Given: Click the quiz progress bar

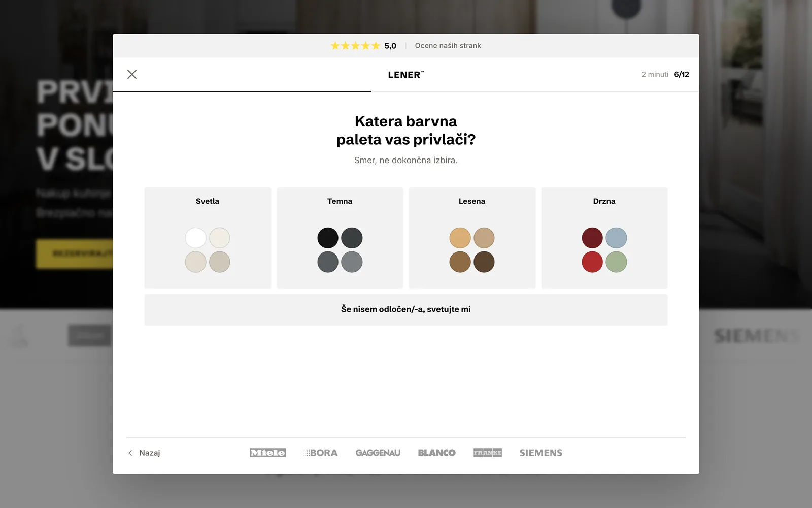Looking at the screenshot, I should click(406, 91).
